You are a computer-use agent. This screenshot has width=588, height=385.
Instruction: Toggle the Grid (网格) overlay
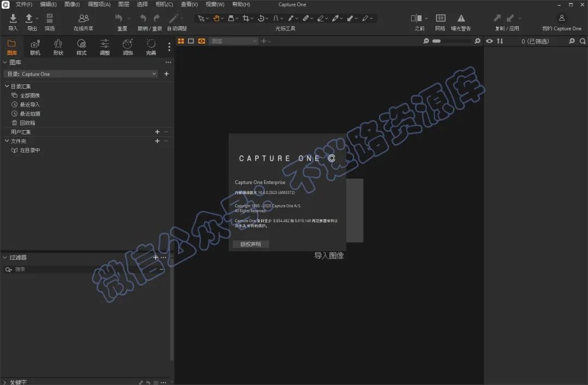[440, 18]
